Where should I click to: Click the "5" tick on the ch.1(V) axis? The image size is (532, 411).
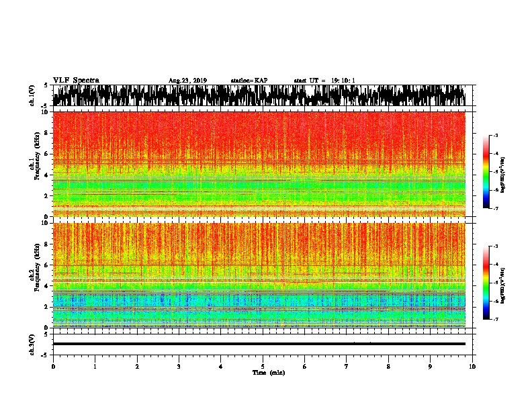46,85
